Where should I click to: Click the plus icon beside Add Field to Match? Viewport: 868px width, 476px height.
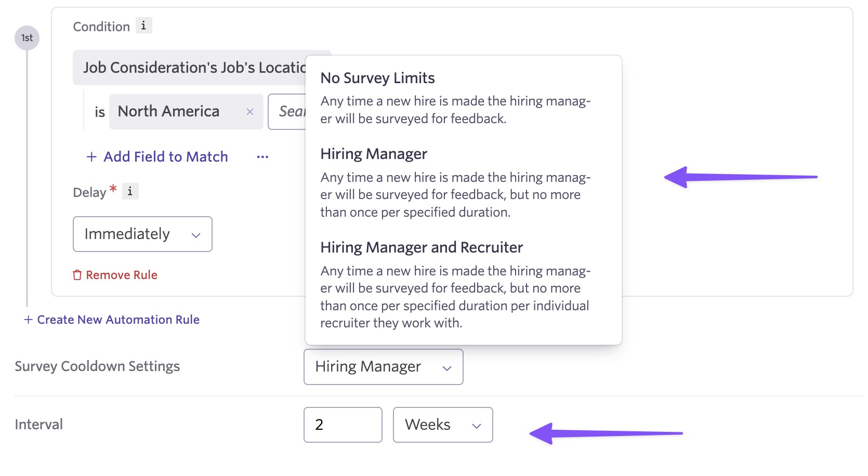(91, 157)
